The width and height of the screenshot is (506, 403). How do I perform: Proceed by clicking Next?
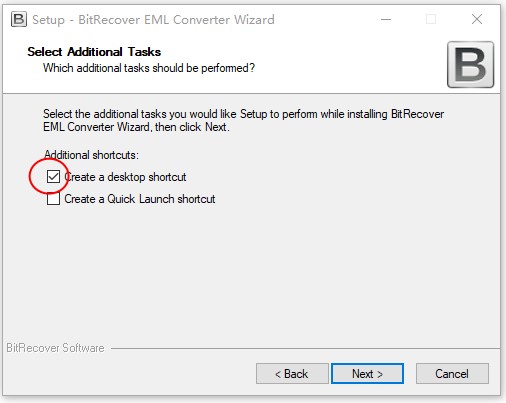point(367,374)
